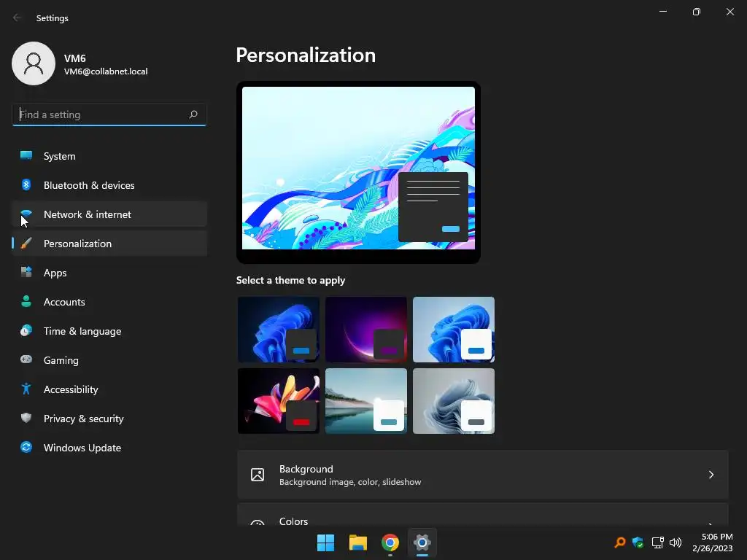Click the 'Select a theme to apply' label
This screenshot has width=747, height=560.
click(290, 280)
